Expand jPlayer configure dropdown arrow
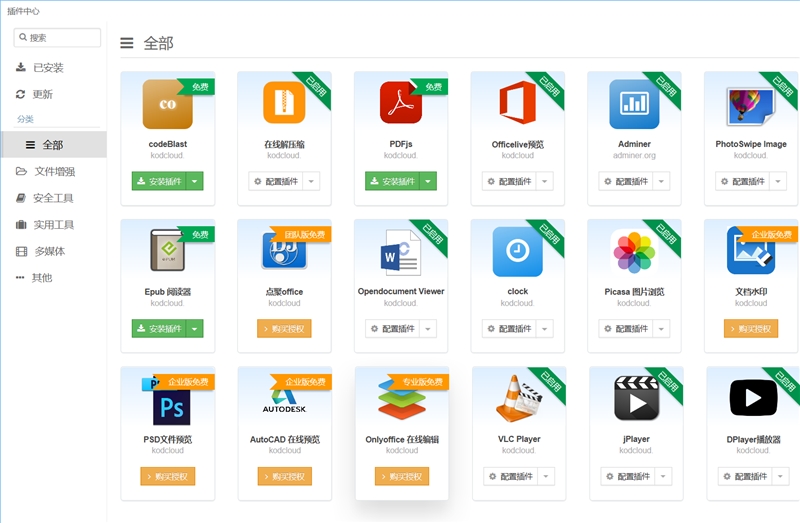The image size is (800, 523). (663, 476)
